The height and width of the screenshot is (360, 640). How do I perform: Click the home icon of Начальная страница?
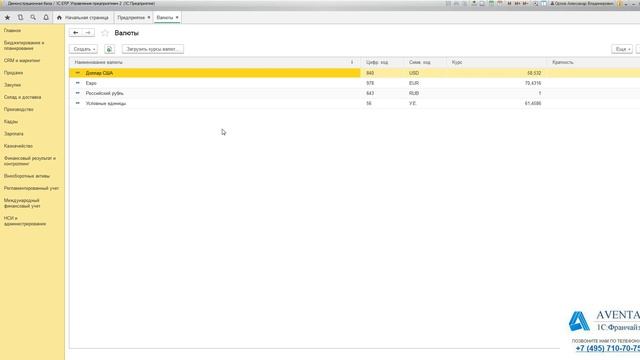(x=59, y=18)
